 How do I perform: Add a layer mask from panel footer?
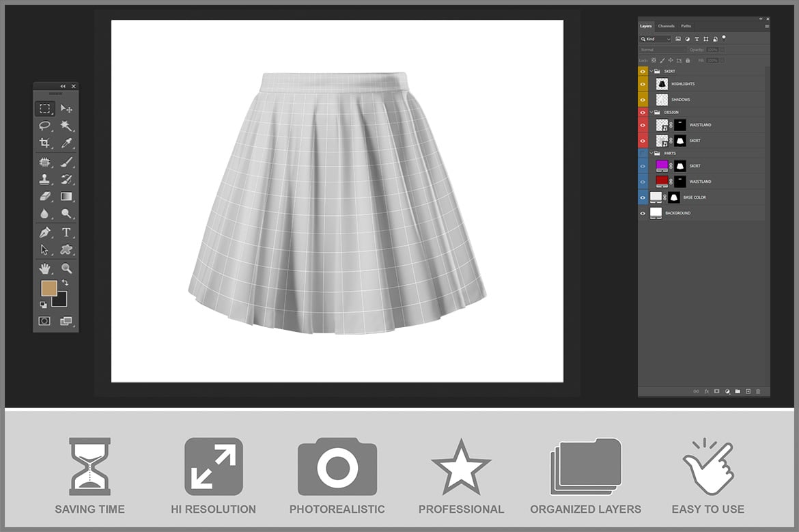716,391
